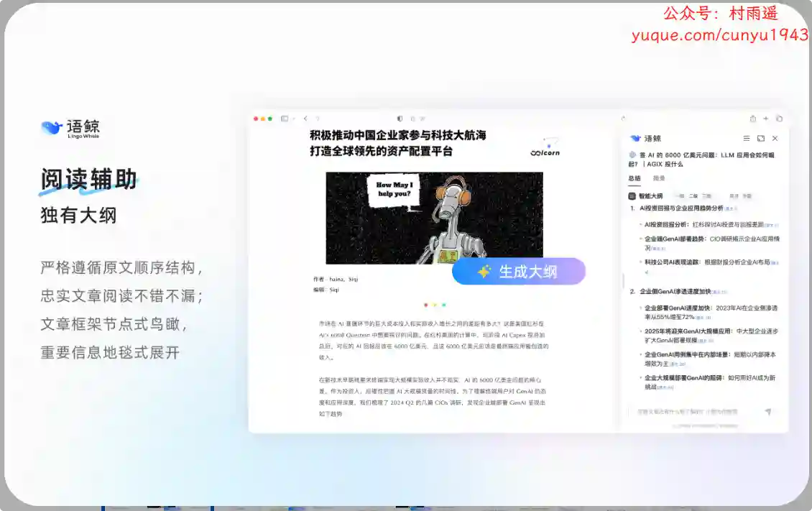Click the 智能大纲 outline icon

click(632, 196)
